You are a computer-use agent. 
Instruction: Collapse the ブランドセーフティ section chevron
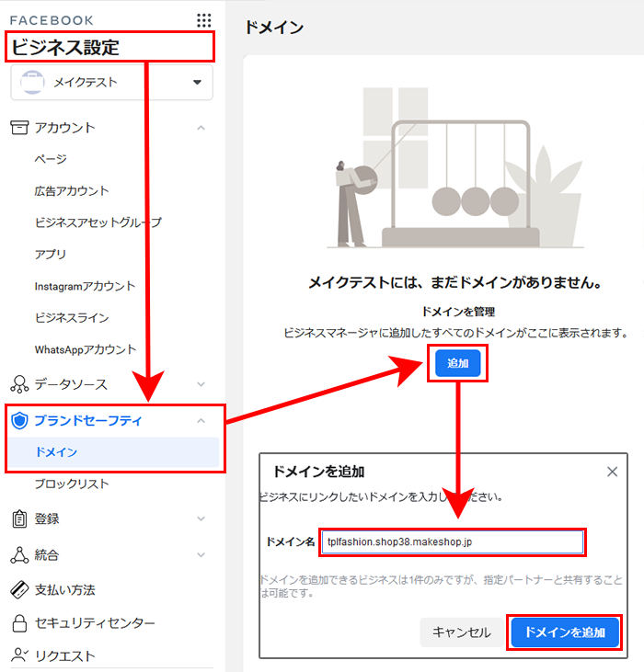point(201,421)
